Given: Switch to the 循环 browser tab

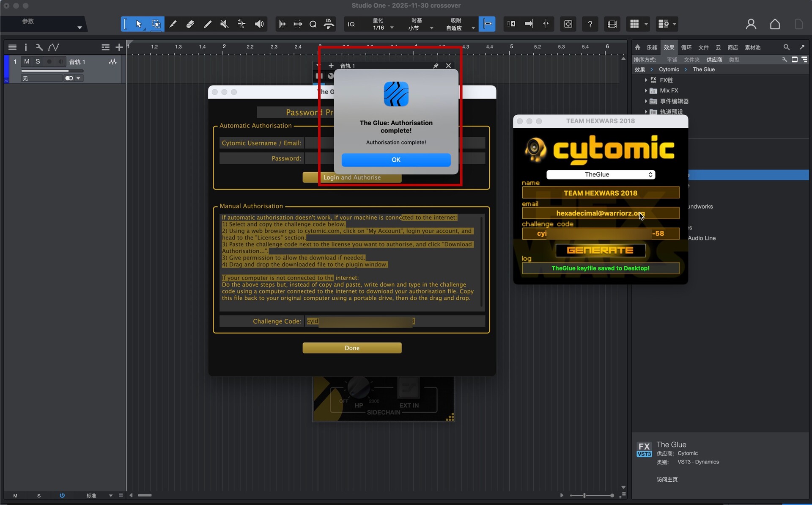Looking at the screenshot, I should [x=686, y=47].
